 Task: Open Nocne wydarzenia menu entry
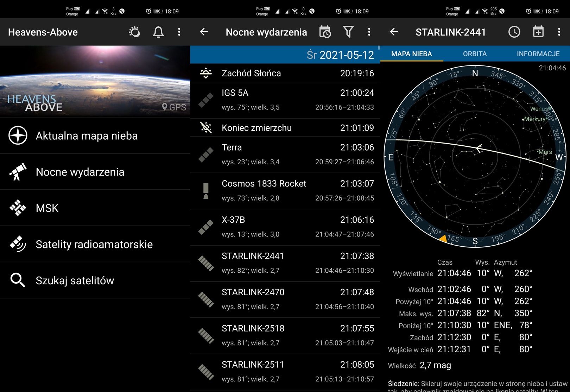coord(95,172)
